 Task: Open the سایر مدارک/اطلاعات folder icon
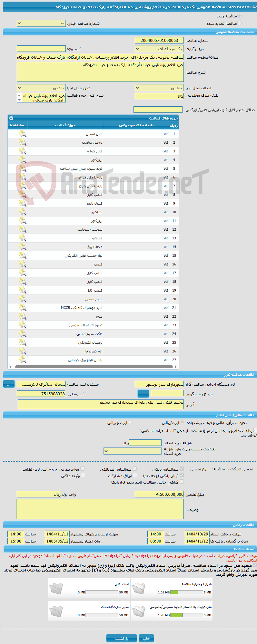click(x=56, y=611)
